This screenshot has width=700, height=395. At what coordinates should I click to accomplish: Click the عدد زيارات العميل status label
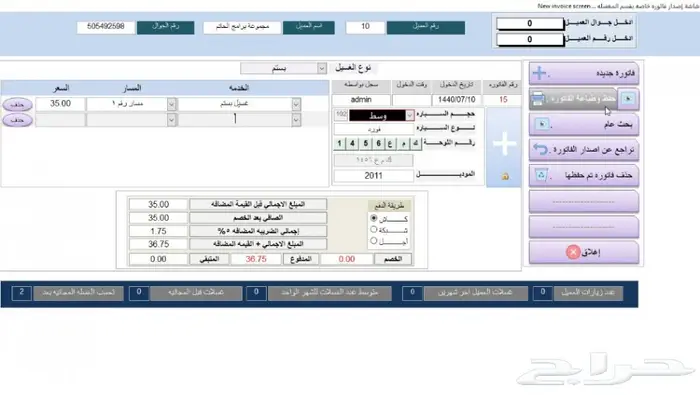click(x=588, y=293)
